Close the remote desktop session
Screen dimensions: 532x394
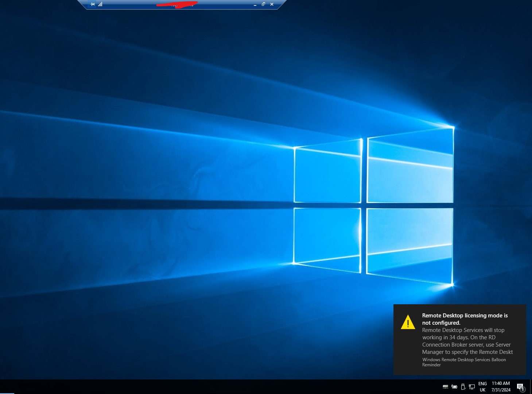click(x=271, y=4)
